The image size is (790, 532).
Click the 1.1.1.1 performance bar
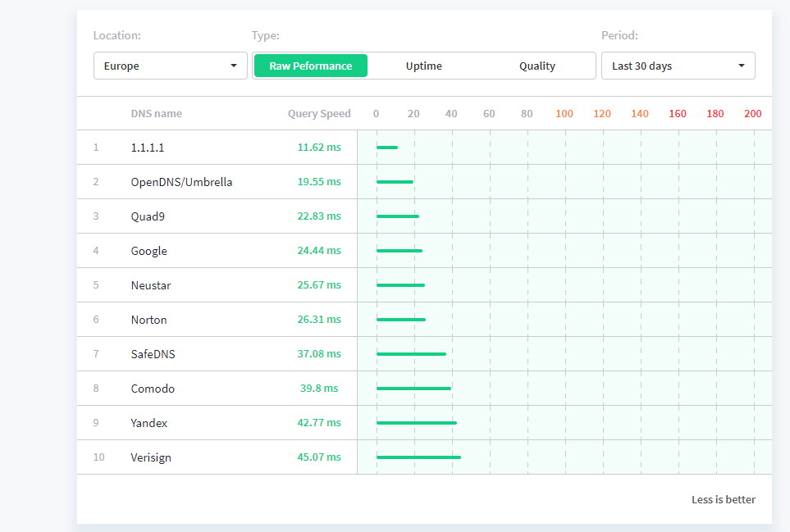(x=387, y=148)
